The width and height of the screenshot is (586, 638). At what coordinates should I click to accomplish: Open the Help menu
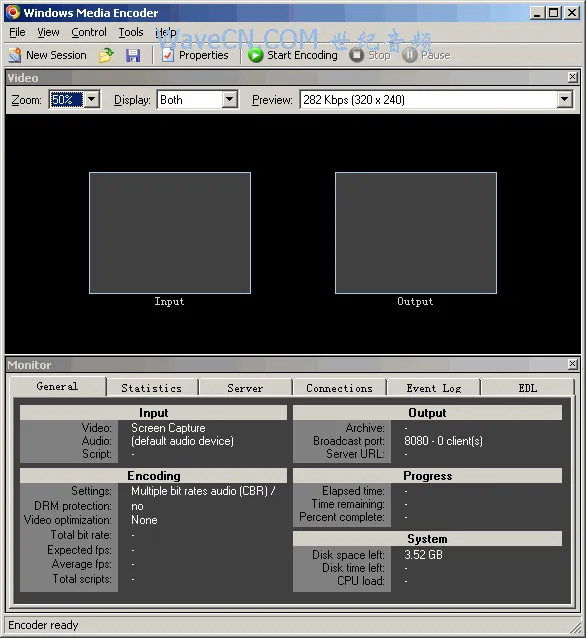tap(166, 32)
